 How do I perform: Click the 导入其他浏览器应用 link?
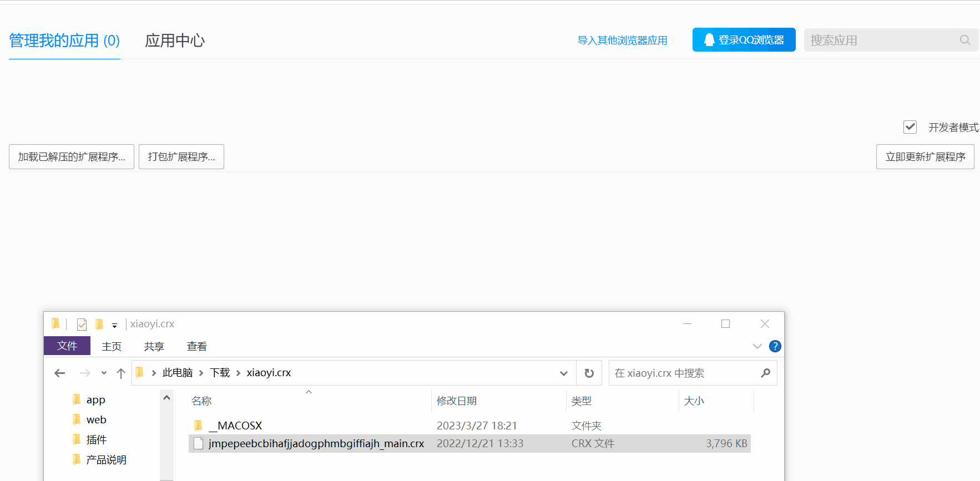click(622, 40)
